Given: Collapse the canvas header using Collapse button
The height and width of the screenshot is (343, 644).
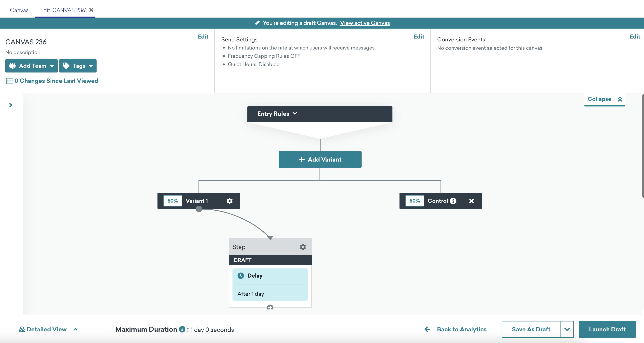Looking at the screenshot, I should pos(604,99).
